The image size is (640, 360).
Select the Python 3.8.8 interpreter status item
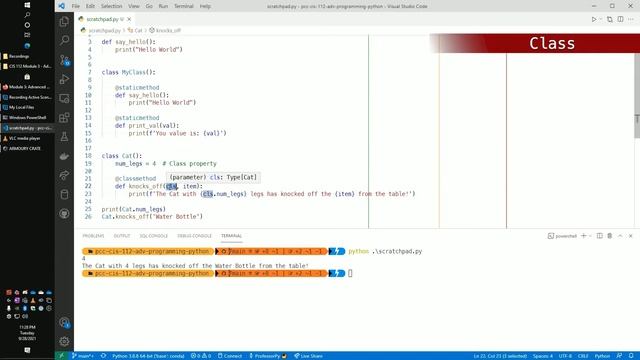[x=148, y=356]
